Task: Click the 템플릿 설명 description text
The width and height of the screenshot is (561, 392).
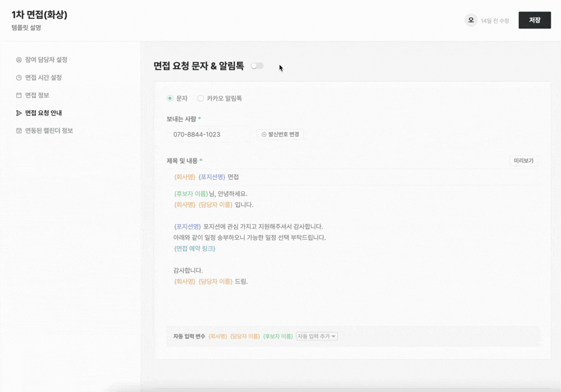Action: click(26, 27)
